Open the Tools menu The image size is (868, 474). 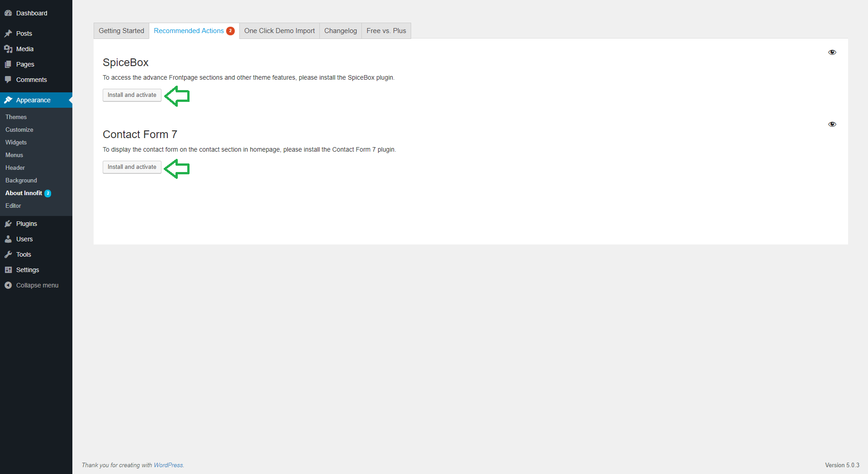click(36, 254)
